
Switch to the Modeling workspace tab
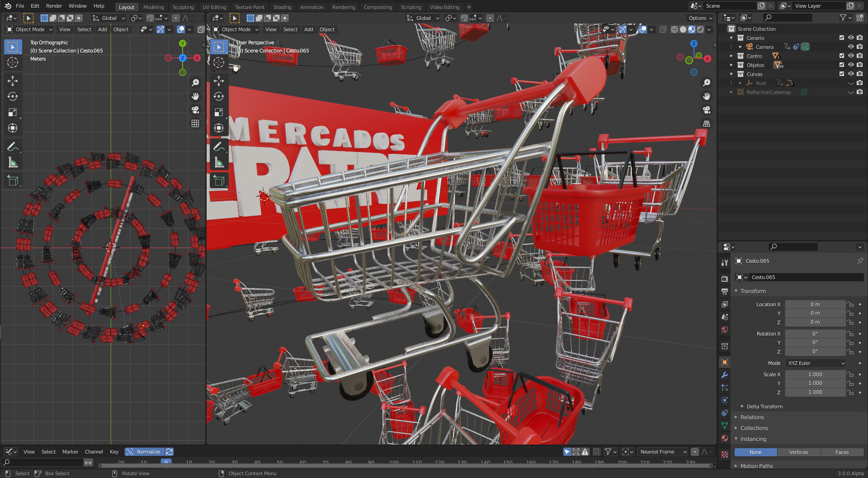point(154,7)
